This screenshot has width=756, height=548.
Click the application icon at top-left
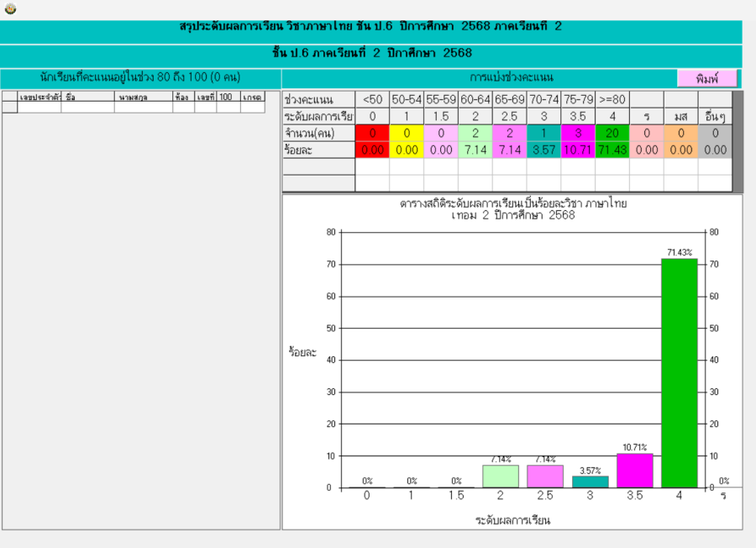pyautogui.click(x=10, y=9)
